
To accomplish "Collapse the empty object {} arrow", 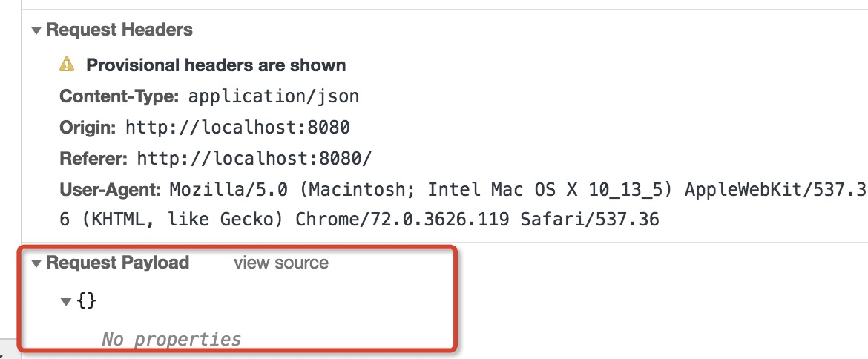I will (x=66, y=302).
